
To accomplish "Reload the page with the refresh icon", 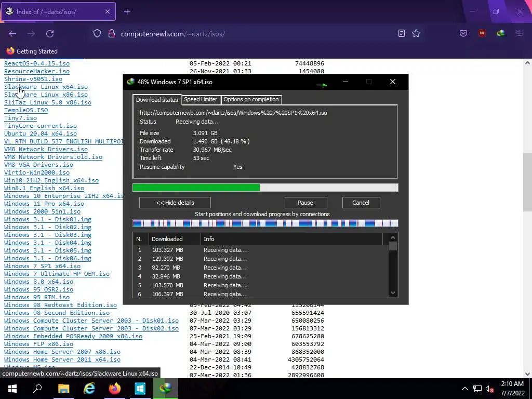I will pos(50,34).
